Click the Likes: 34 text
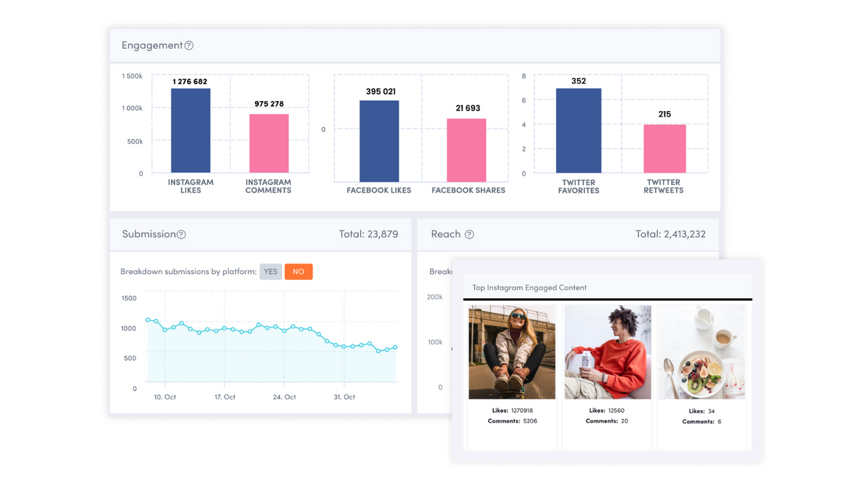This screenshot has height=488, width=868. pos(701,411)
